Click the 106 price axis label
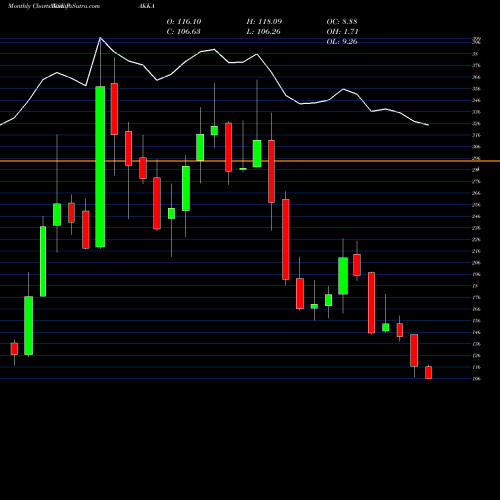The height and width of the screenshot is (500, 500). pyautogui.click(x=476, y=379)
